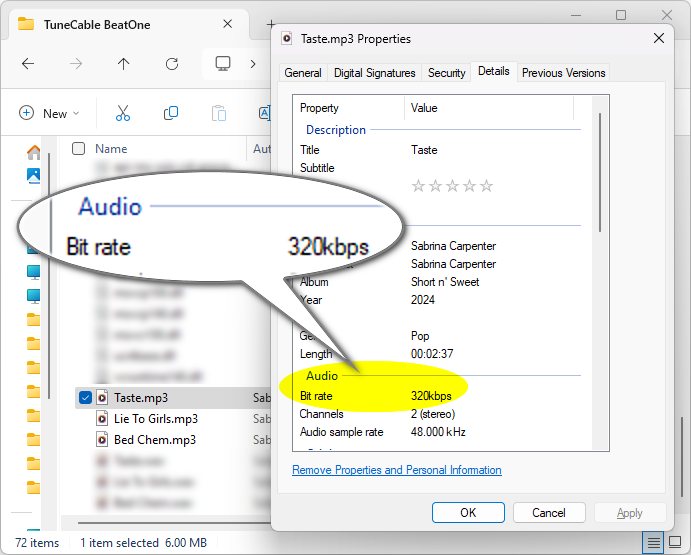The image size is (691, 555).
Task: Open the Digital Signatures tab
Action: [x=375, y=73]
